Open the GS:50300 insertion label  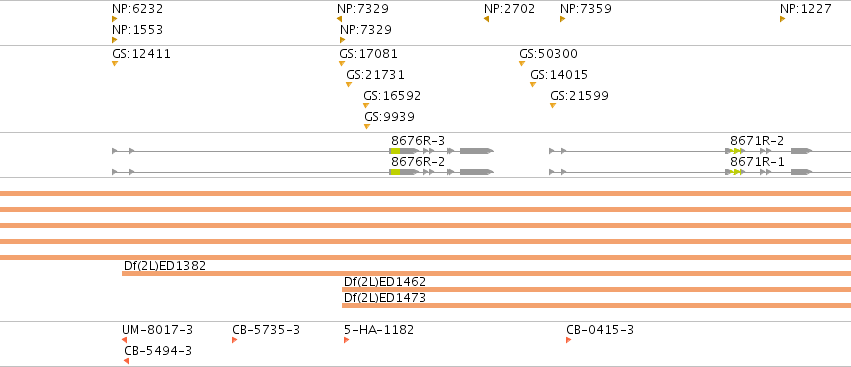tap(548, 54)
